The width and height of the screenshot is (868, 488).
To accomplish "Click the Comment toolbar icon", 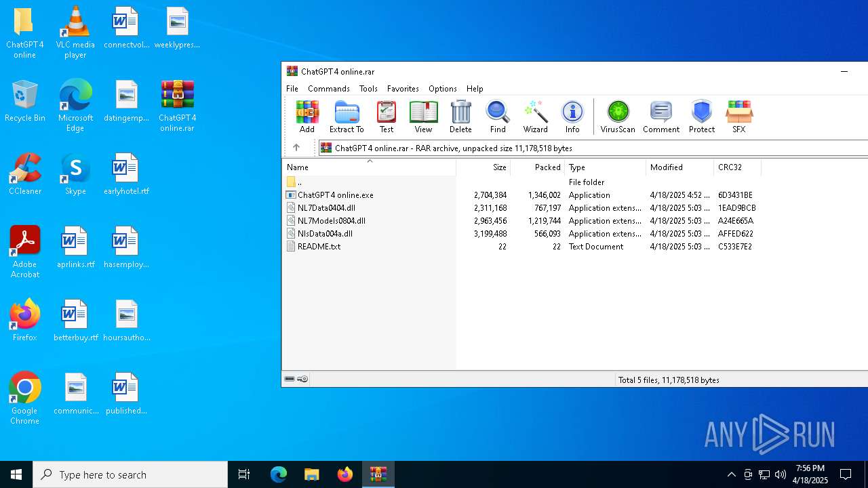I will pyautogui.click(x=661, y=117).
